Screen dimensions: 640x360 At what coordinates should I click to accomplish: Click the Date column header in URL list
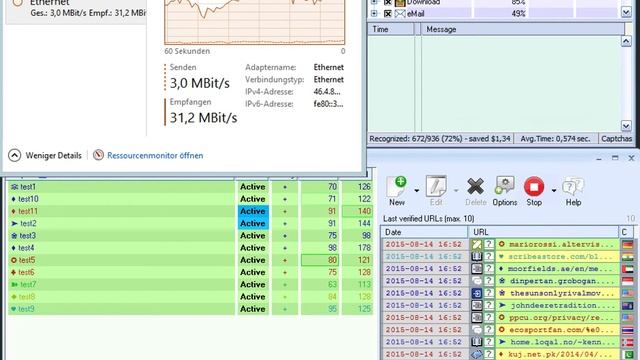tap(424, 232)
